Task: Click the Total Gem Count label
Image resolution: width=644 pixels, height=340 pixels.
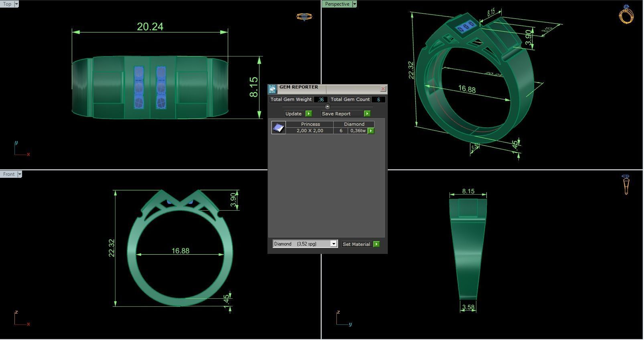Action: 350,99
